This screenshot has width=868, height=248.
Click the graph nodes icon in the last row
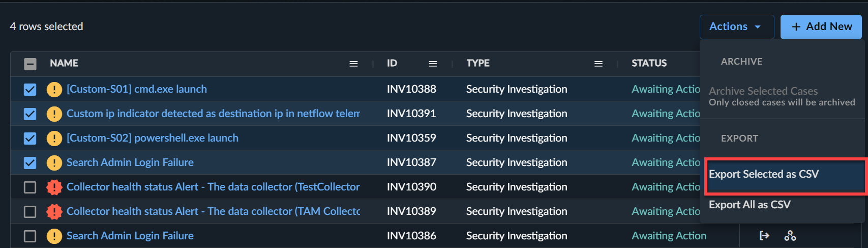[790, 235]
